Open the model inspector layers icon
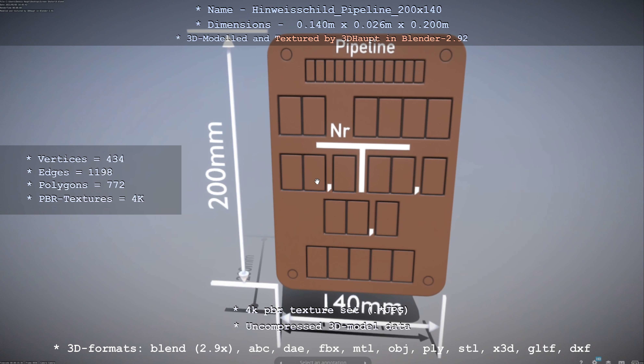The image size is (644, 364). tap(608, 362)
